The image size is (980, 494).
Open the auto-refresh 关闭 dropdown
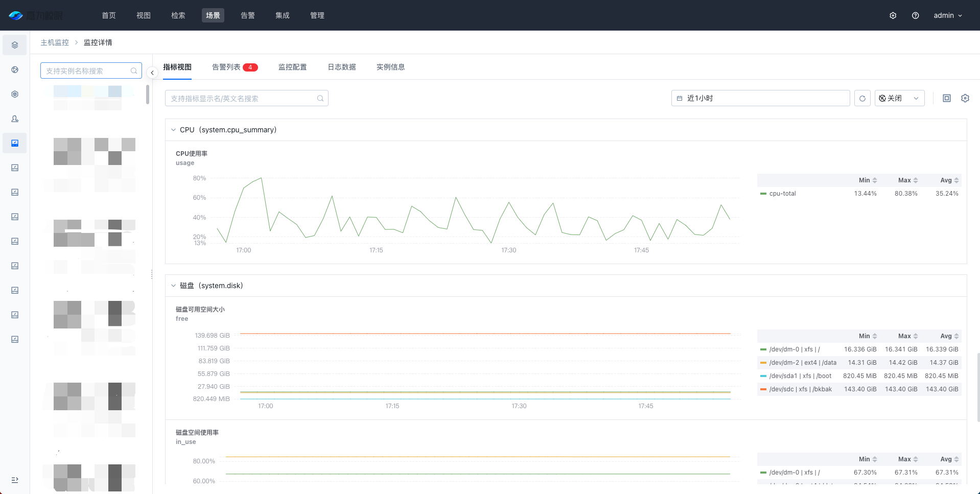[899, 99]
